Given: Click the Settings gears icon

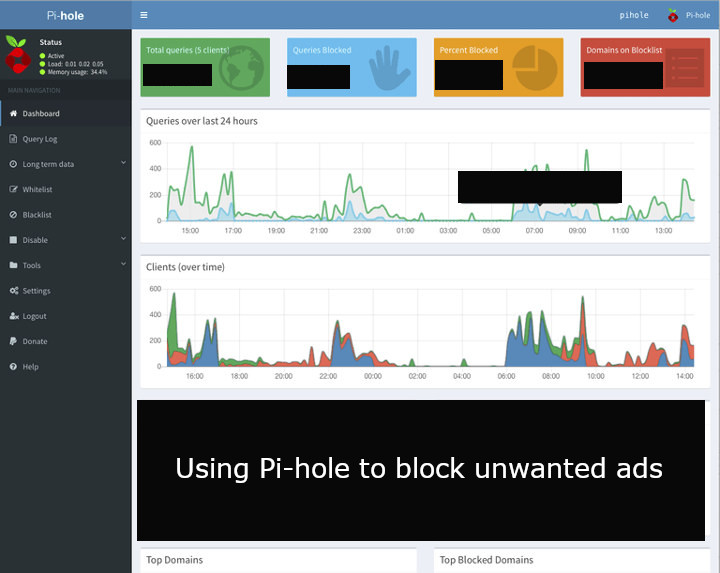Looking at the screenshot, I should click(x=14, y=291).
